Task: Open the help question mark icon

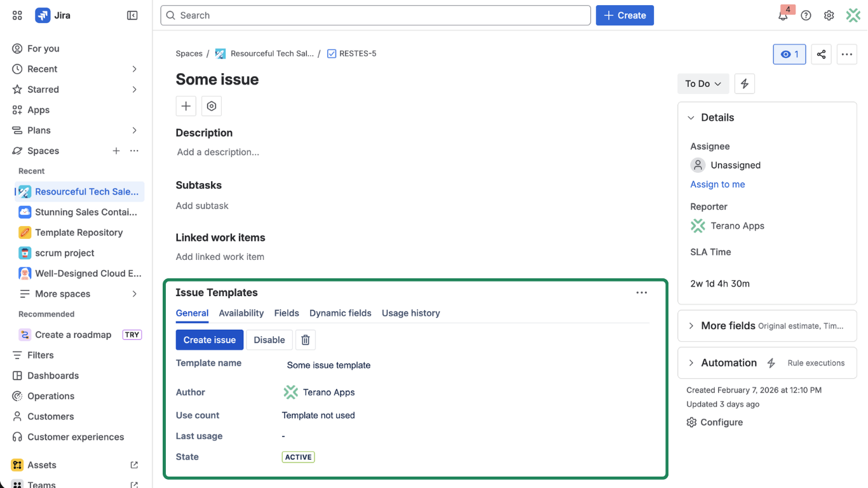Action: pyautogui.click(x=806, y=16)
